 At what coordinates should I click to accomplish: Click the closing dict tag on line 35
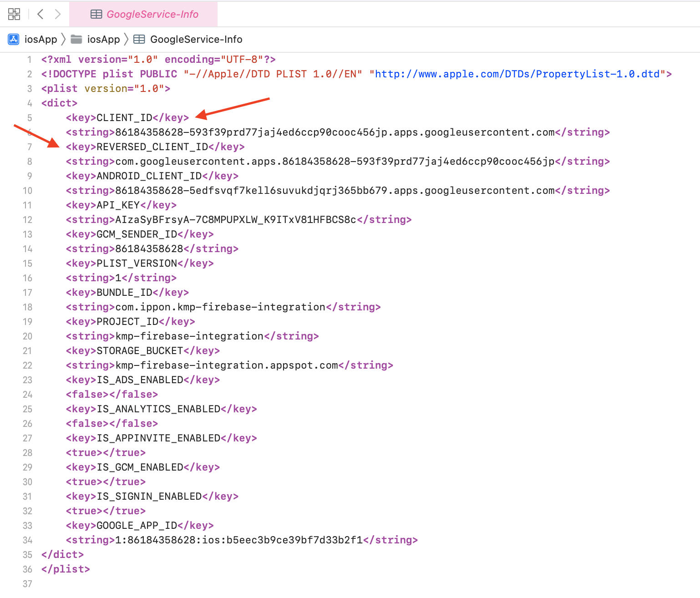pos(62,554)
